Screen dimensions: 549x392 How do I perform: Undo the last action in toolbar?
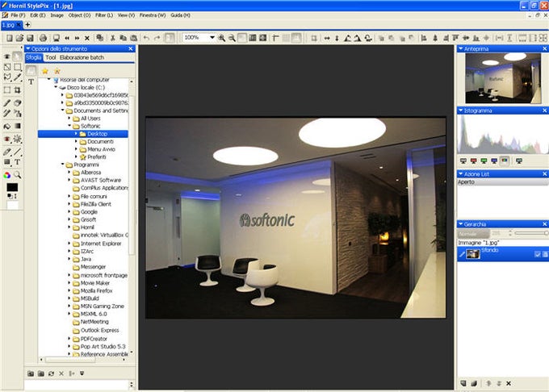(x=146, y=38)
